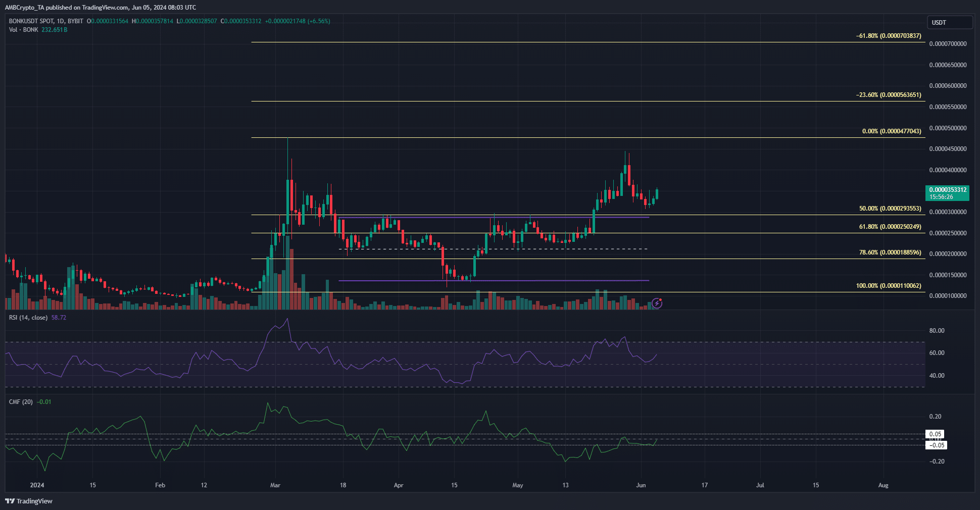
Task: Click the -61.80% Fibonacci level label
Action: click(889, 36)
